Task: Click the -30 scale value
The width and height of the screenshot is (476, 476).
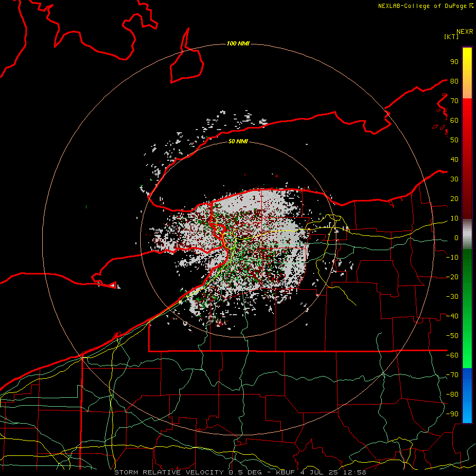Action: click(452, 297)
